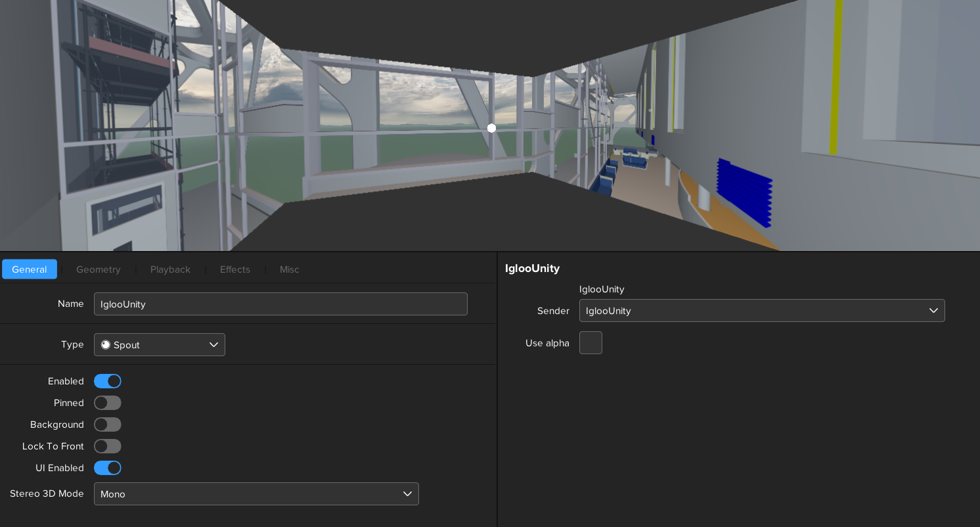Disable the UI Enabled toggle
Viewport: 980px width, 527px height.
pos(108,468)
